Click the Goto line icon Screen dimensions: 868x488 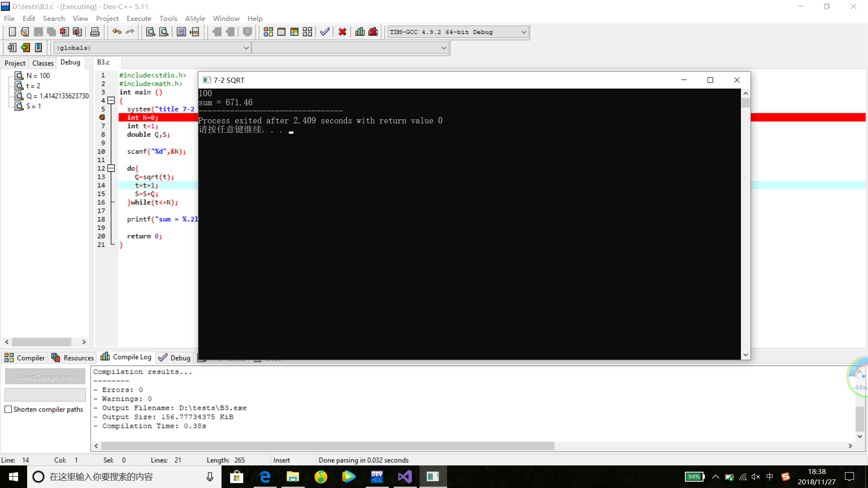click(x=194, y=32)
